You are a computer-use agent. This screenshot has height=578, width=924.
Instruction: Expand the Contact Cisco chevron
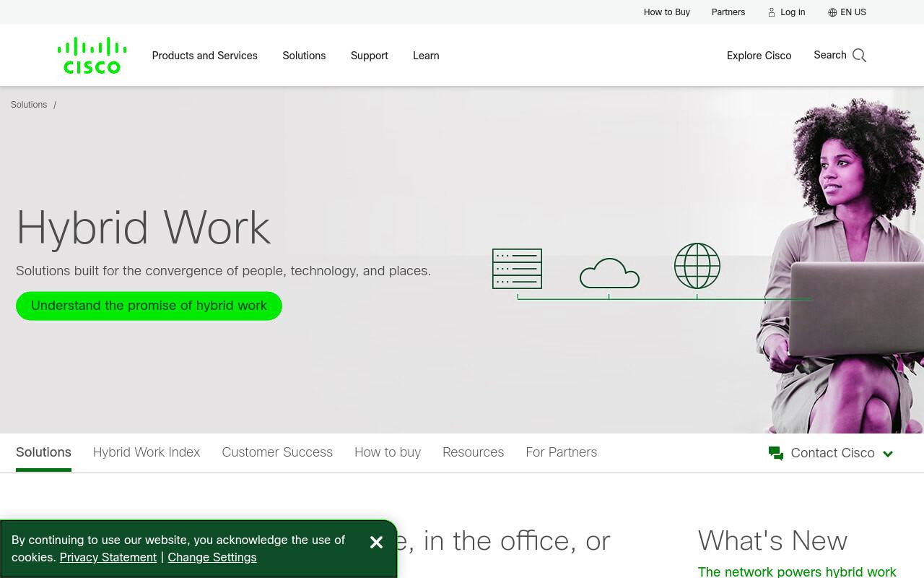point(888,454)
